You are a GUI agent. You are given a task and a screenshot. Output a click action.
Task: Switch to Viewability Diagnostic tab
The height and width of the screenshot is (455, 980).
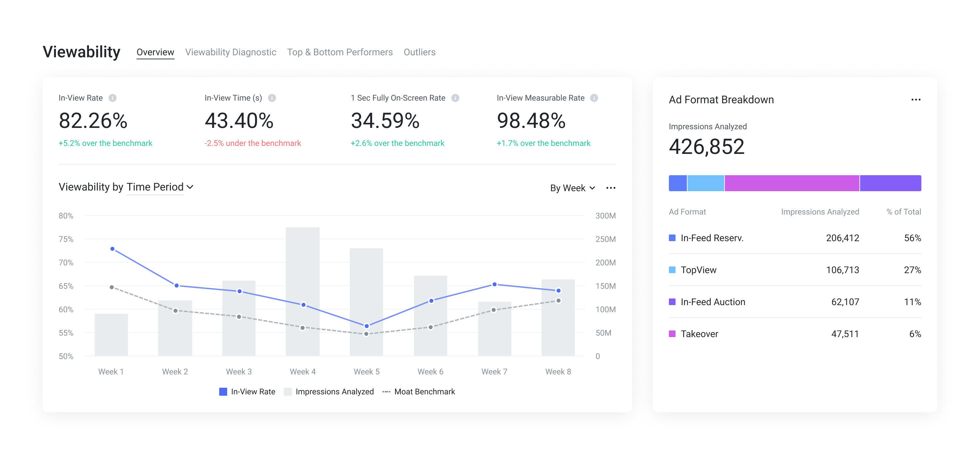tap(231, 52)
